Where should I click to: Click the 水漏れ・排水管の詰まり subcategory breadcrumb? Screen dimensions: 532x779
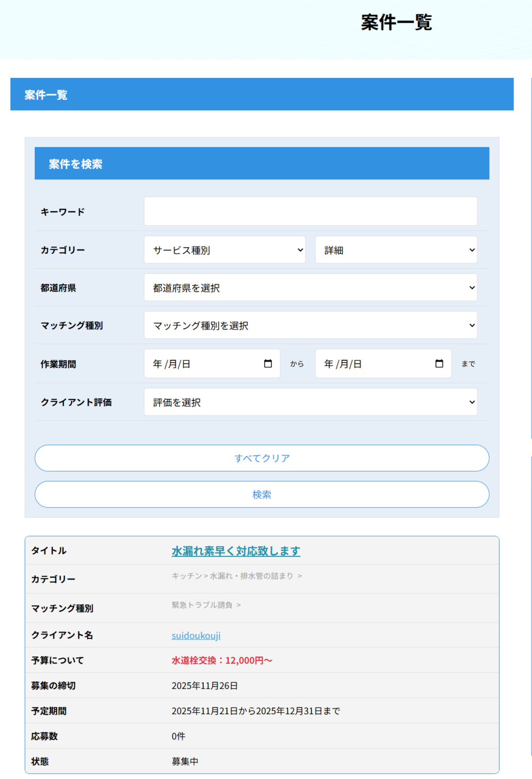click(251, 576)
